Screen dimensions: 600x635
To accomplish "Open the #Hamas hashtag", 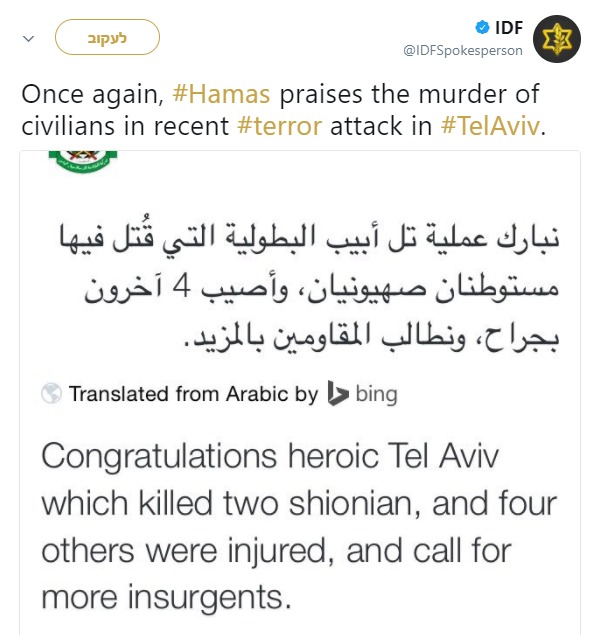I will pyautogui.click(x=223, y=96).
